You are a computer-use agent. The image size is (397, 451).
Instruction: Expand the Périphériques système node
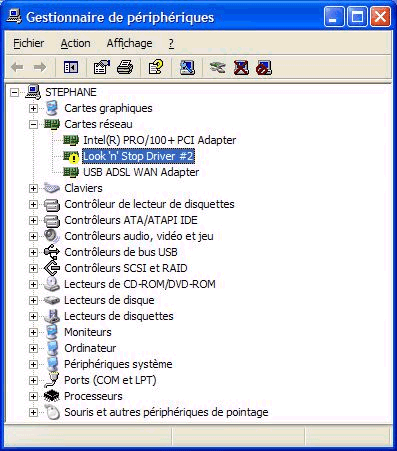[33, 364]
